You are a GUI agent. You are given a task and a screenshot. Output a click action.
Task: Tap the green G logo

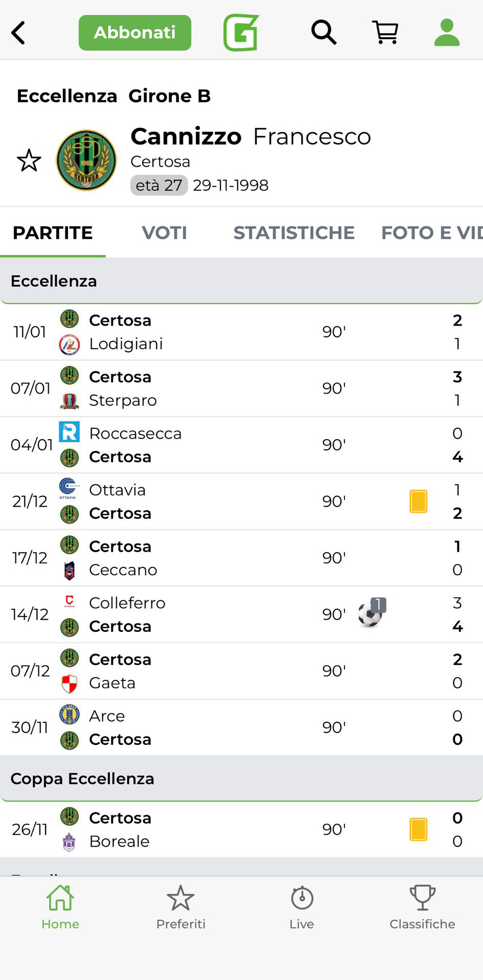coord(241,33)
